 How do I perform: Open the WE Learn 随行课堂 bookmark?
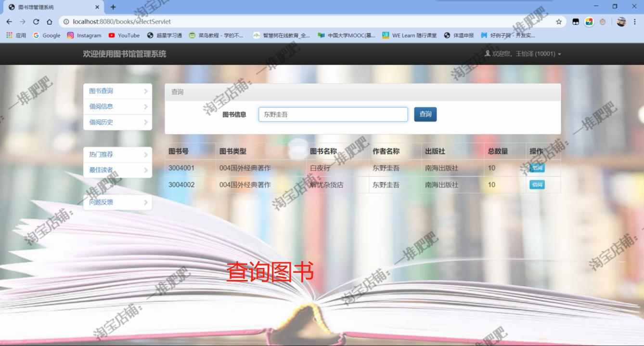[410, 35]
